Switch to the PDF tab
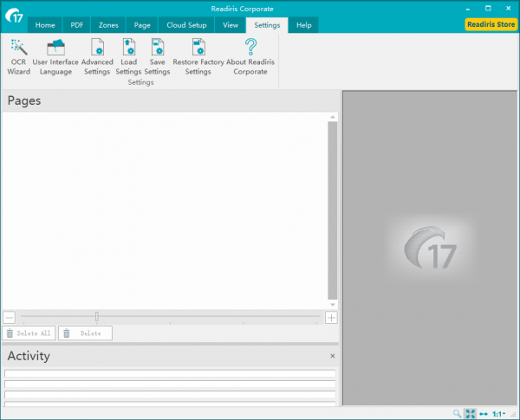 click(76, 25)
